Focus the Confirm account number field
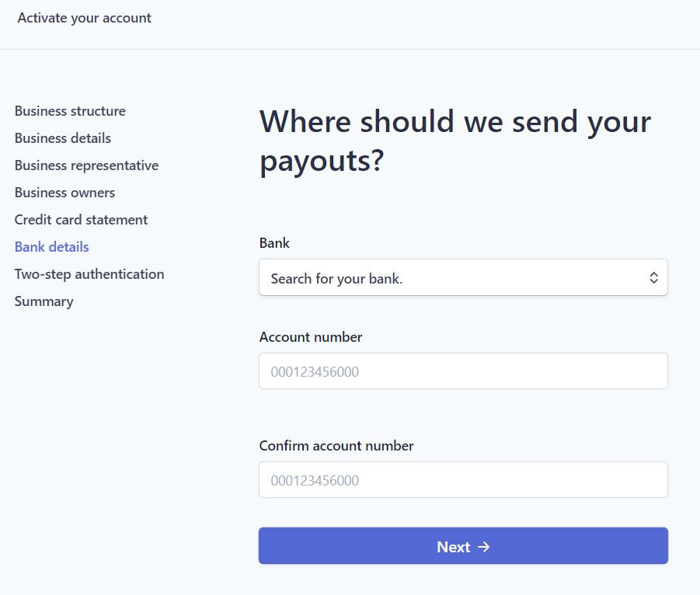The image size is (700, 595). [x=463, y=480]
